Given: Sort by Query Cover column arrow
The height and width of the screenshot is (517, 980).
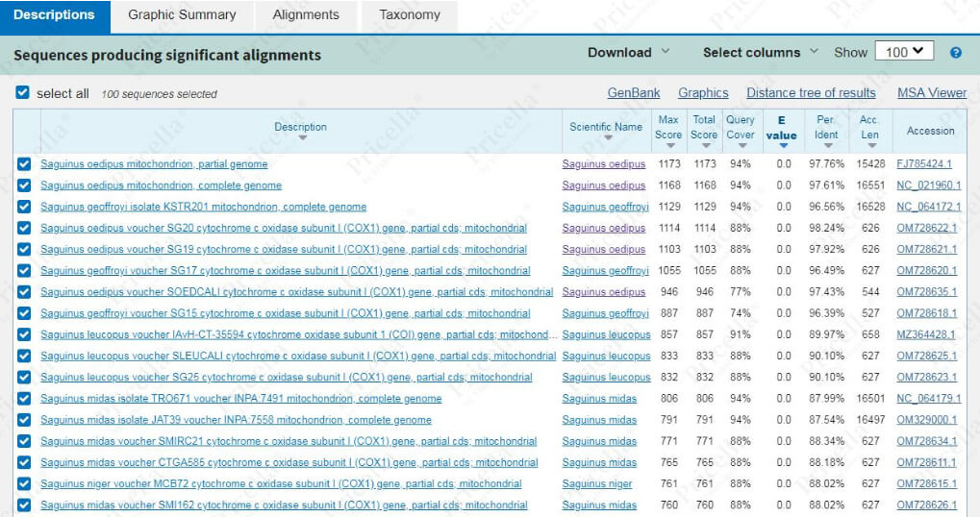Looking at the screenshot, I should (741, 146).
